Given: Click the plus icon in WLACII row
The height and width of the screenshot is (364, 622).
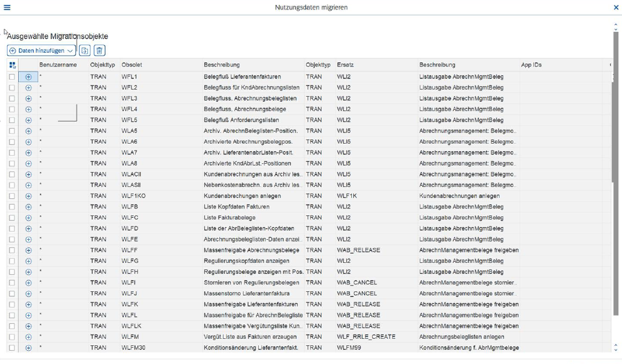Looking at the screenshot, I should (28, 174).
